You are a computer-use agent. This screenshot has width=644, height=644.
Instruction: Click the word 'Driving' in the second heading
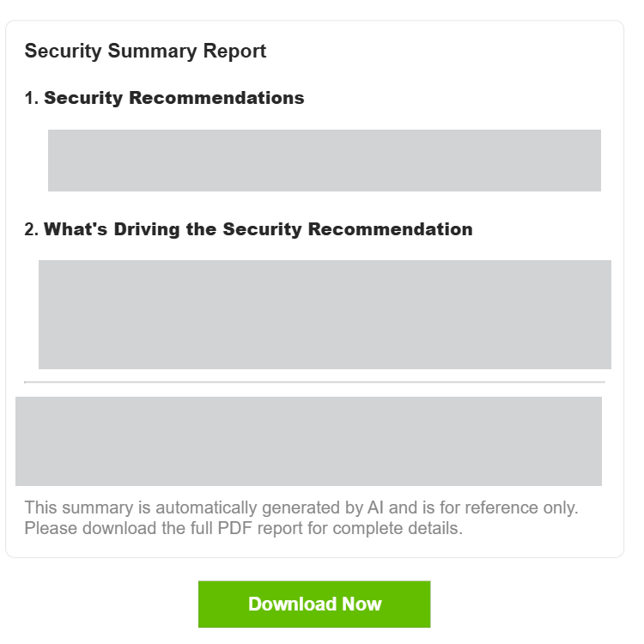(x=147, y=229)
